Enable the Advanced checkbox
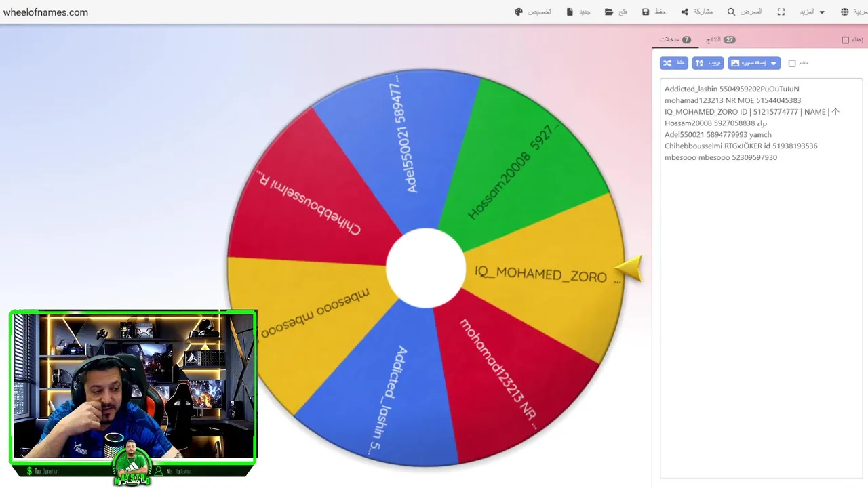 click(792, 63)
